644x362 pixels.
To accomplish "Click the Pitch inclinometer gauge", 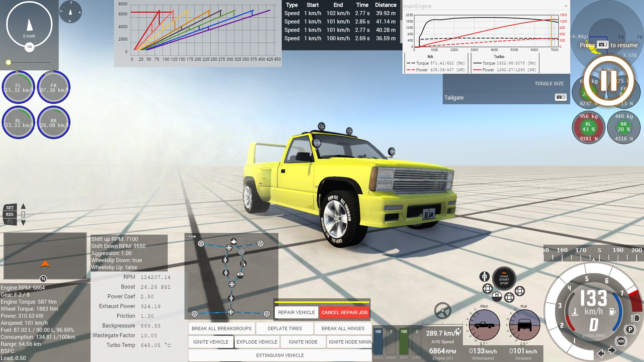I will pyautogui.click(x=484, y=325).
